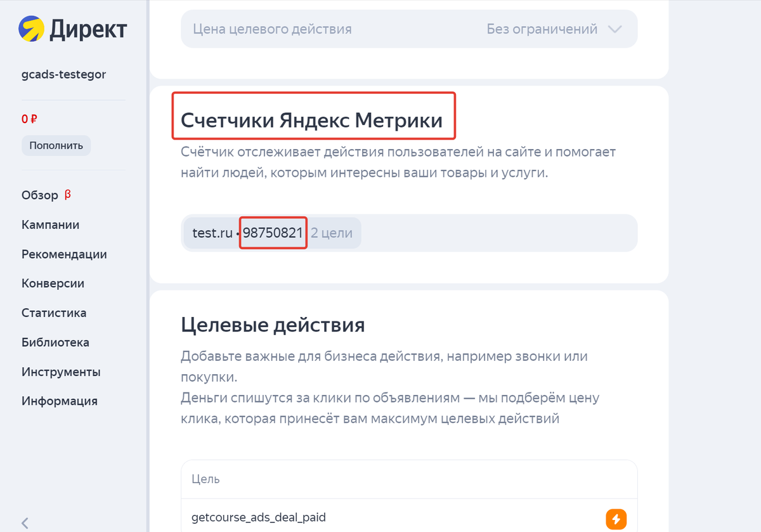The width and height of the screenshot is (761, 532).
Task: Open 'Инструменты' in the sidebar
Action: [61, 372]
